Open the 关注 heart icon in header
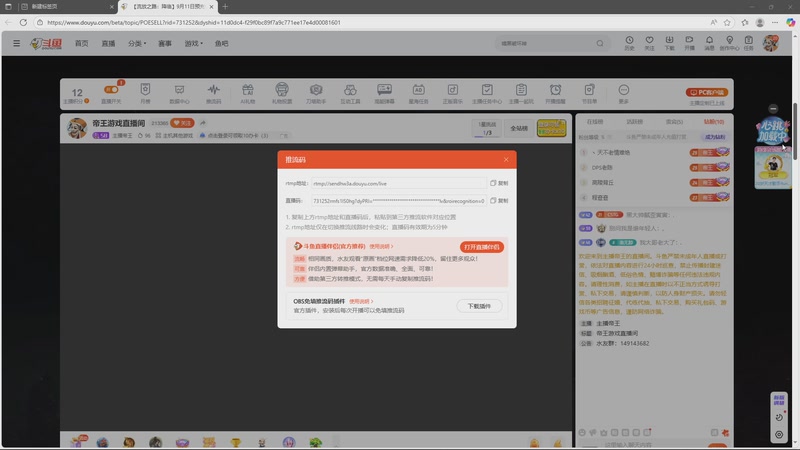The height and width of the screenshot is (450, 800). (649, 43)
